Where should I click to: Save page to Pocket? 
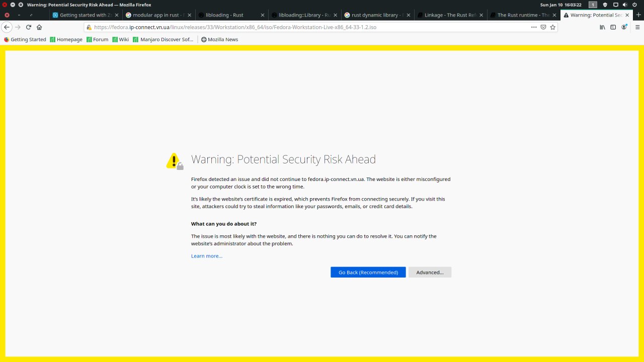tap(543, 27)
